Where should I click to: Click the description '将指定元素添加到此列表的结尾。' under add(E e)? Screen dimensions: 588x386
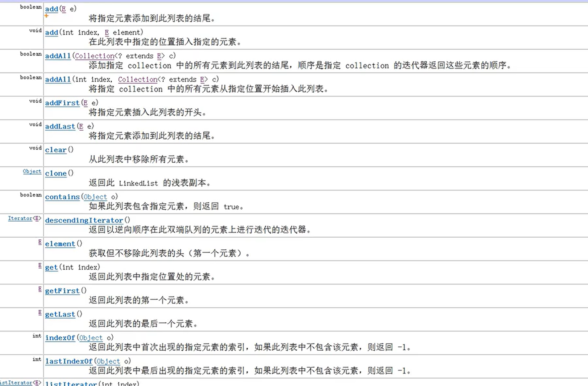(152, 18)
